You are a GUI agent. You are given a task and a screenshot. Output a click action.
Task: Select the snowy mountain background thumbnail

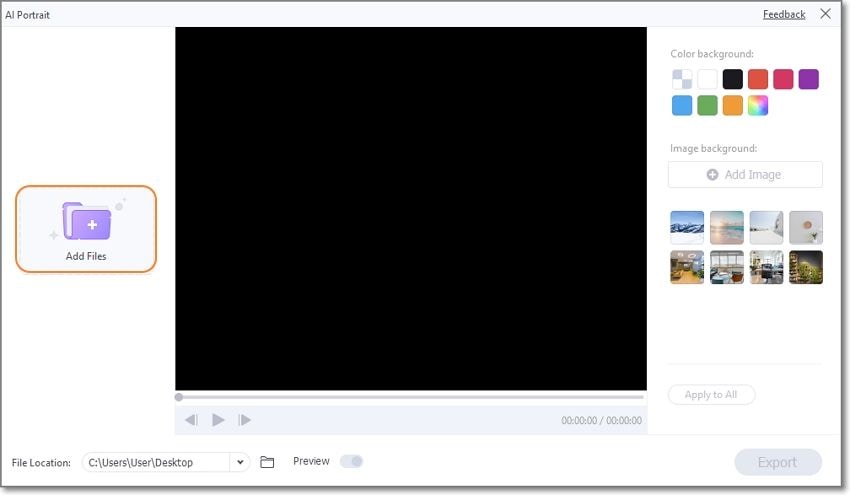coord(687,228)
